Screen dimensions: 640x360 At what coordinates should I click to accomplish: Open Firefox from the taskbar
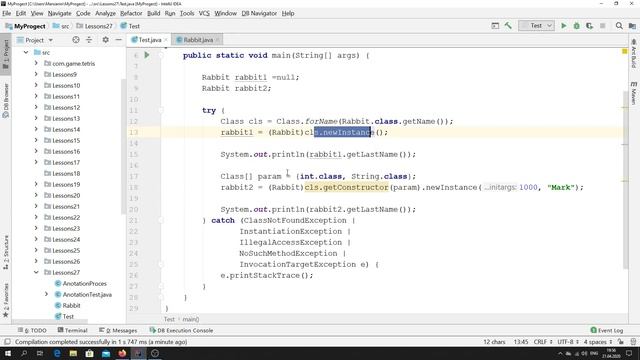point(122,353)
